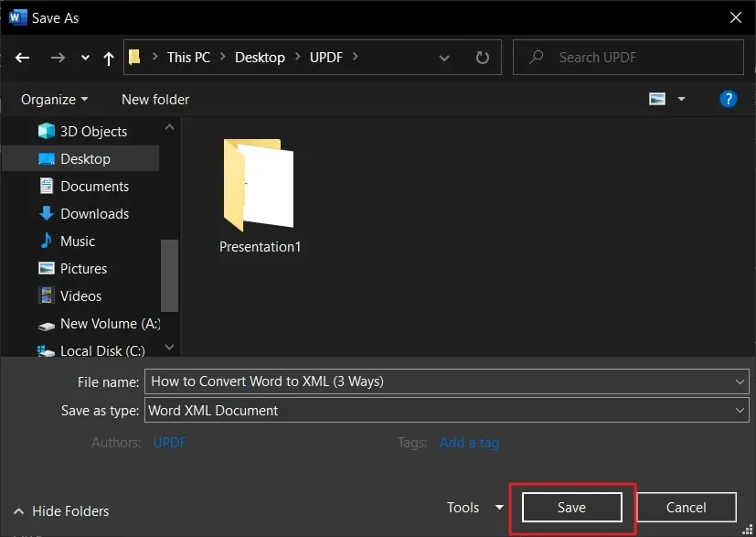This screenshot has width=756, height=537.
Task: Click the Add a tag link
Action: click(469, 442)
